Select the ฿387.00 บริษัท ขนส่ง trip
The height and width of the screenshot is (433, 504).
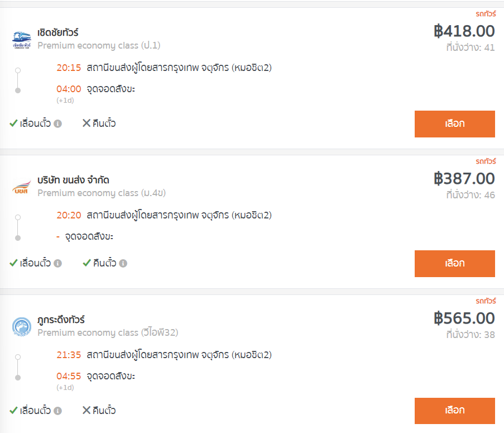click(x=454, y=264)
